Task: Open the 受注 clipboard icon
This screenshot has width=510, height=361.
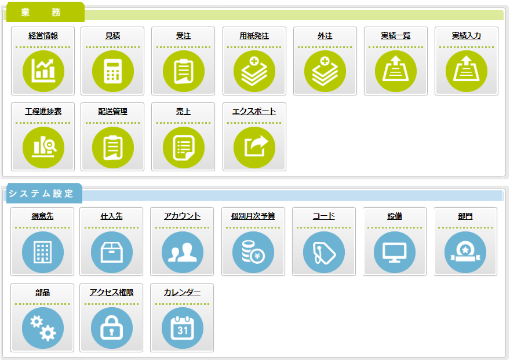Action: coord(183,71)
